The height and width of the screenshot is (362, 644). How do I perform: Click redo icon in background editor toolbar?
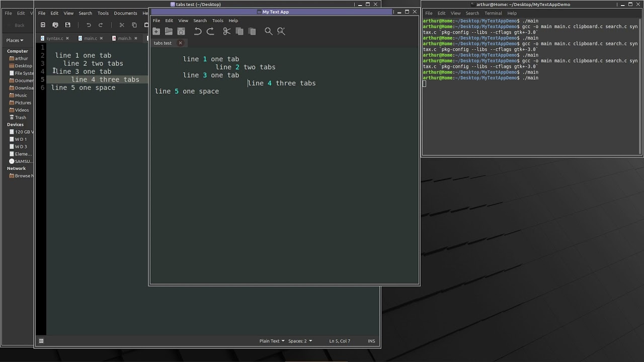click(x=101, y=25)
